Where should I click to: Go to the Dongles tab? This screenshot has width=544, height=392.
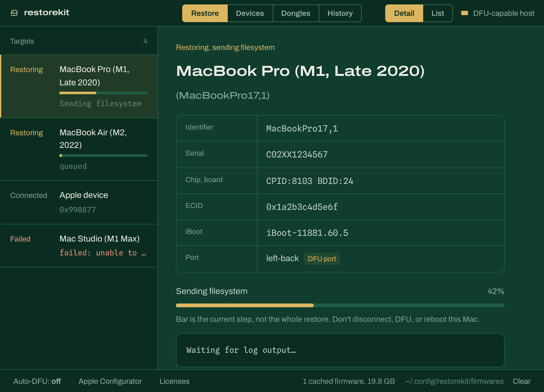[x=296, y=13]
